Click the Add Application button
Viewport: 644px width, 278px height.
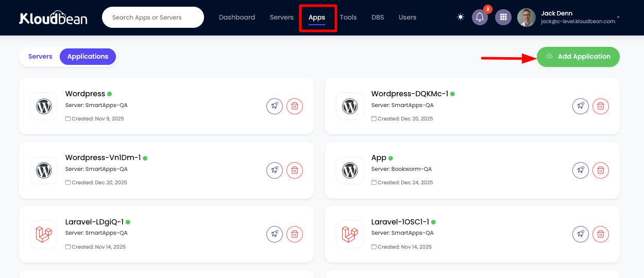(578, 57)
